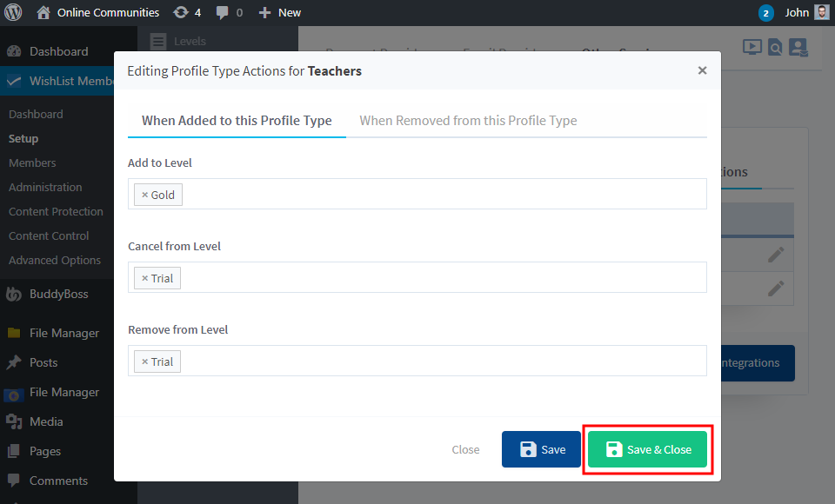Open the Add to Level selection field

[x=435, y=194]
